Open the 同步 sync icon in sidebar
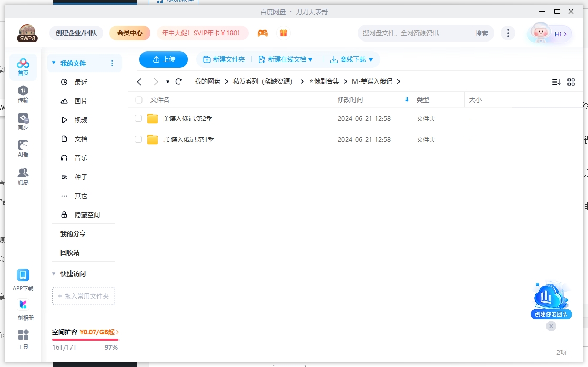The image size is (588, 367). click(x=23, y=121)
